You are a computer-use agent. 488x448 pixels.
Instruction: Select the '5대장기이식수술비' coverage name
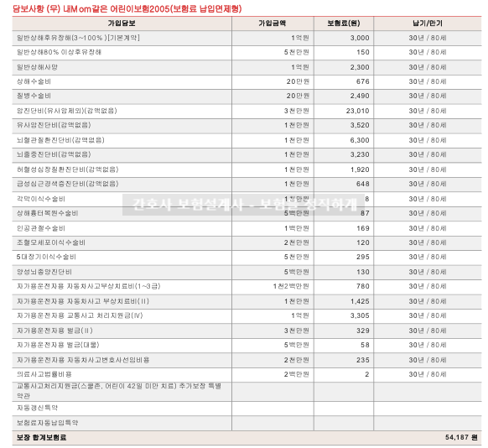[x=46, y=257]
